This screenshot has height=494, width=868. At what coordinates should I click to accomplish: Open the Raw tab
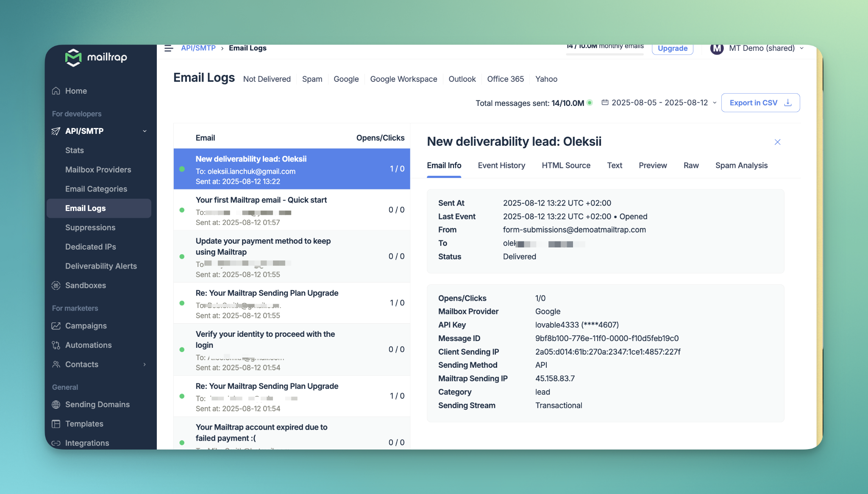[691, 166]
